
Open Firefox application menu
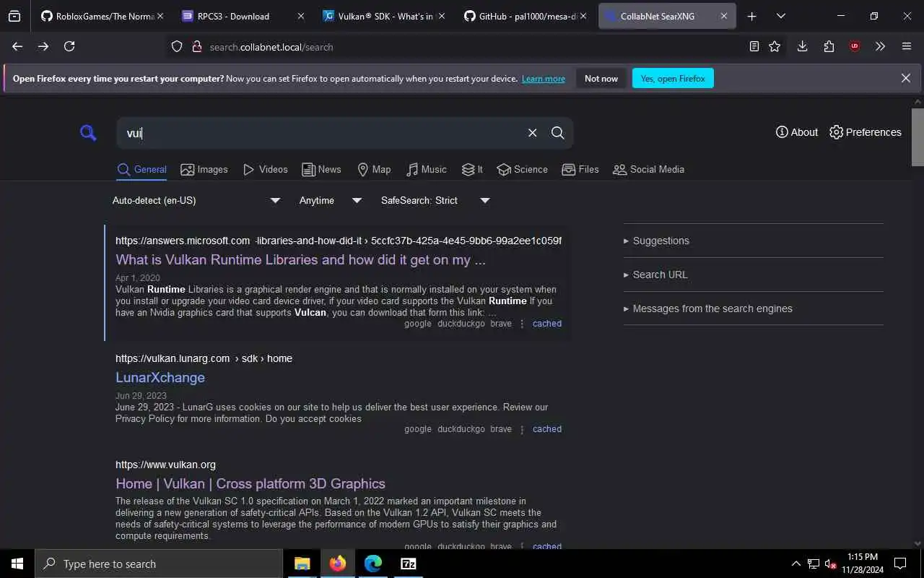pos(907,46)
